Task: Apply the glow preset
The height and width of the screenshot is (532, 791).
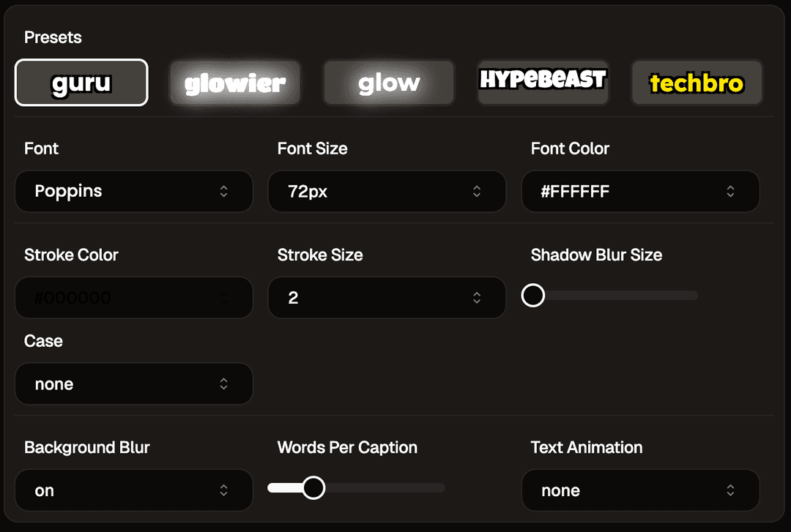Action: pyautogui.click(x=389, y=83)
